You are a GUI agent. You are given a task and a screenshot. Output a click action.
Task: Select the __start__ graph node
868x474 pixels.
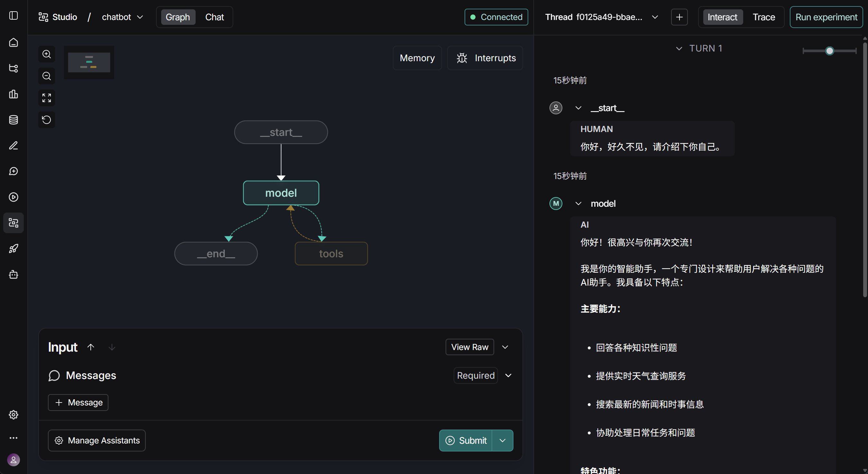pyautogui.click(x=281, y=132)
